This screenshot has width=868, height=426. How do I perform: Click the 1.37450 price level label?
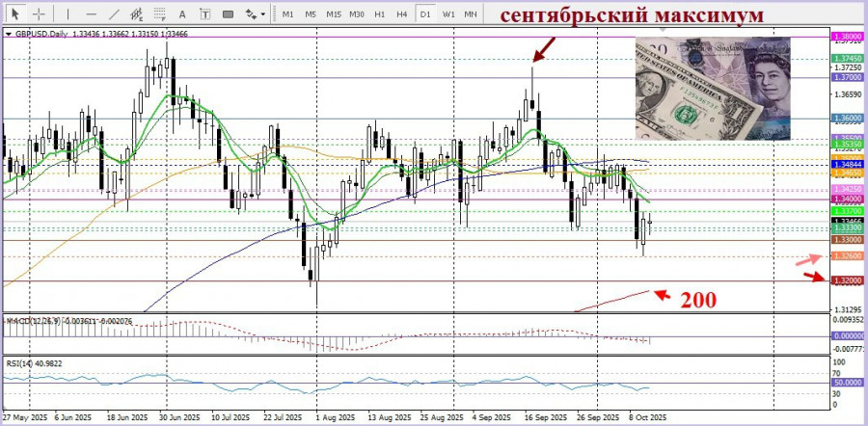click(x=847, y=58)
